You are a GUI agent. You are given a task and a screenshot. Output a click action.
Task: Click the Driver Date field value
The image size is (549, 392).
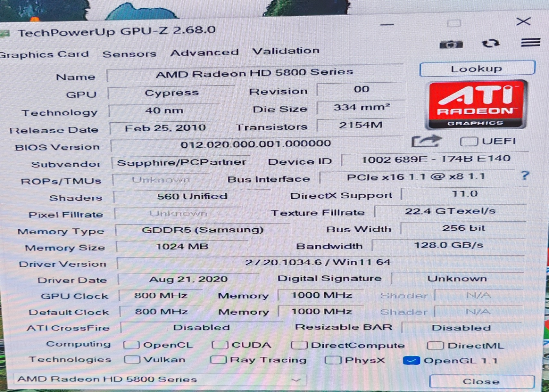click(188, 279)
